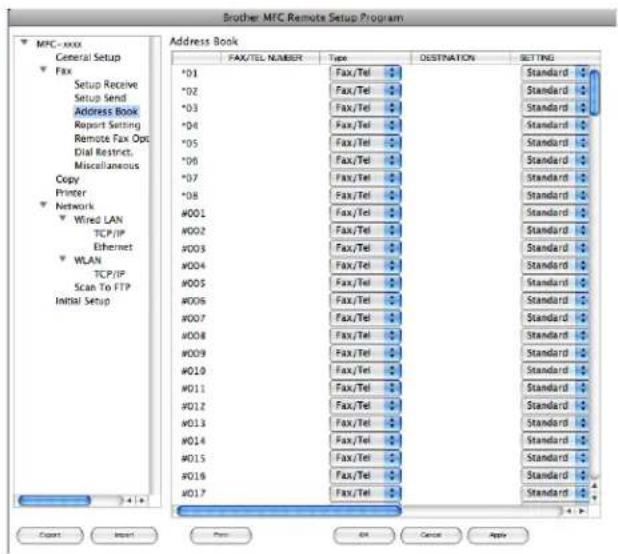The width and height of the screenshot is (618, 554).
Task: Click the OK button
Action: (363, 535)
